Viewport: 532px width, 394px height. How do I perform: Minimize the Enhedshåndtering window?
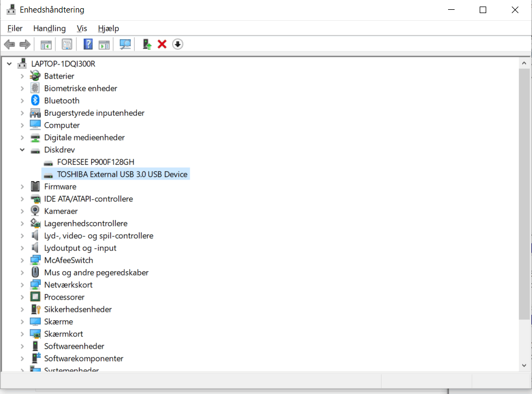(451, 10)
